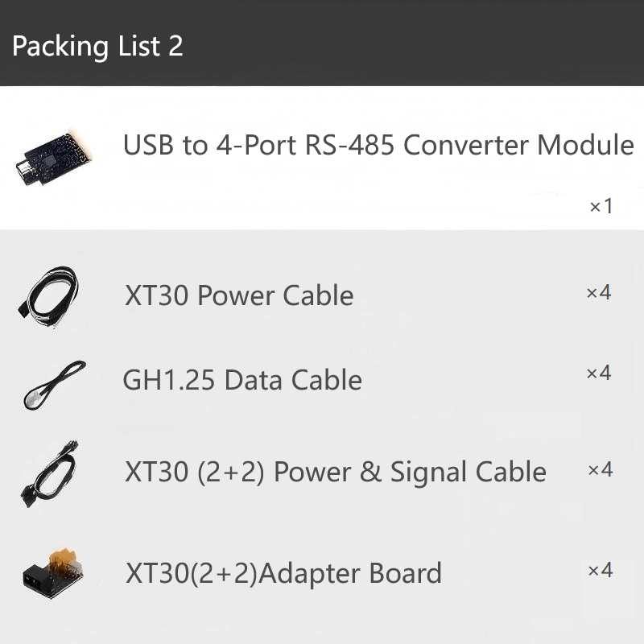Click the ×1 quantity for the converter module
Viewport: 644px width, 644px height.
601,207
